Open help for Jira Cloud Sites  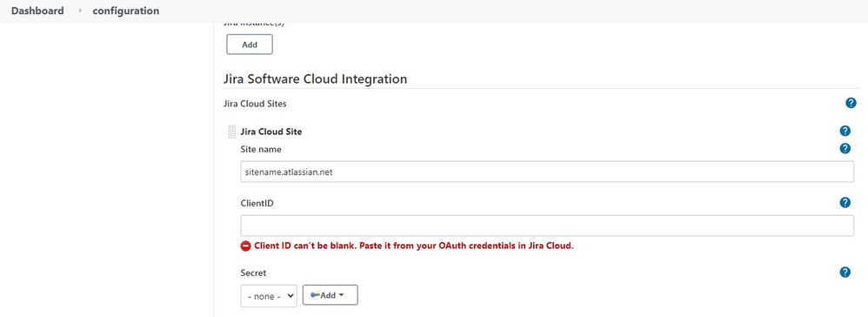pyautogui.click(x=851, y=103)
